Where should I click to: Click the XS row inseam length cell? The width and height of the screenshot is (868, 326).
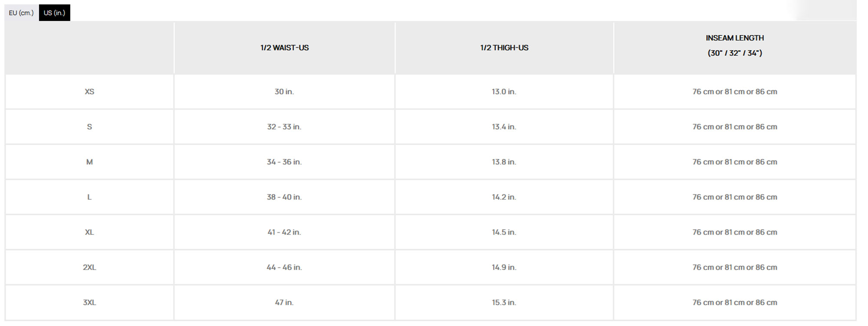[x=734, y=92]
